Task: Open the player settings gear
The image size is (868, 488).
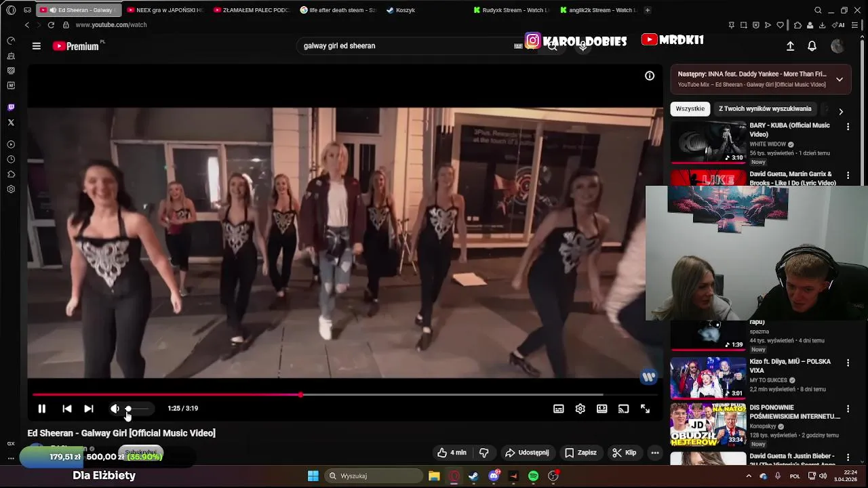Action: tap(580, 409)
